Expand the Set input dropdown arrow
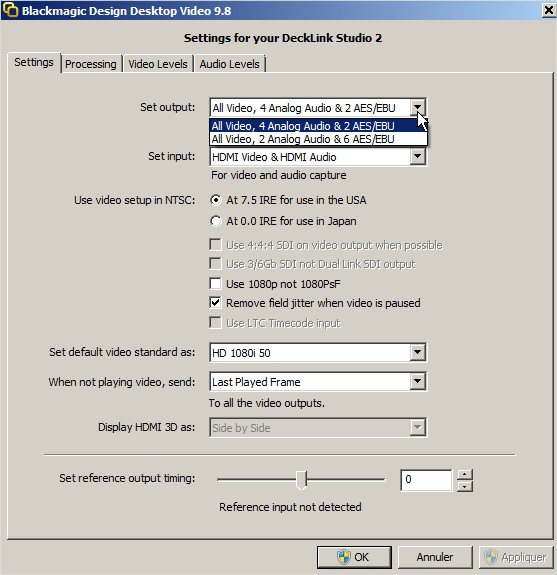The height and width of the screenshot is (575, 557). 417,157
